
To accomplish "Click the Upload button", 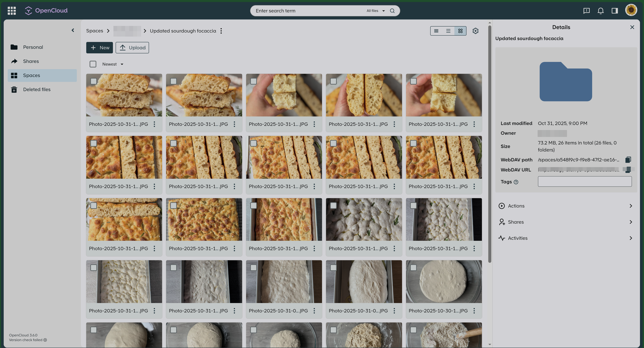I will tap(132, 47).
